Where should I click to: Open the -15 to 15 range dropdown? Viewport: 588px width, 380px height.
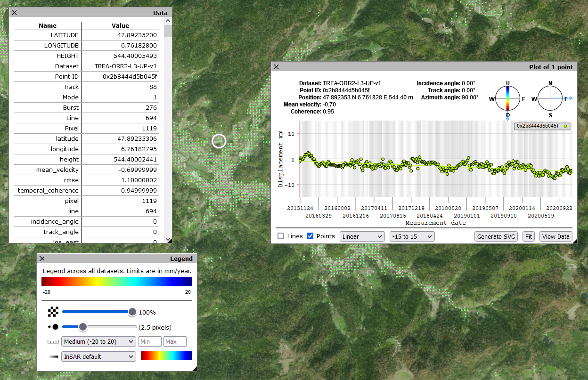point(412,236)
